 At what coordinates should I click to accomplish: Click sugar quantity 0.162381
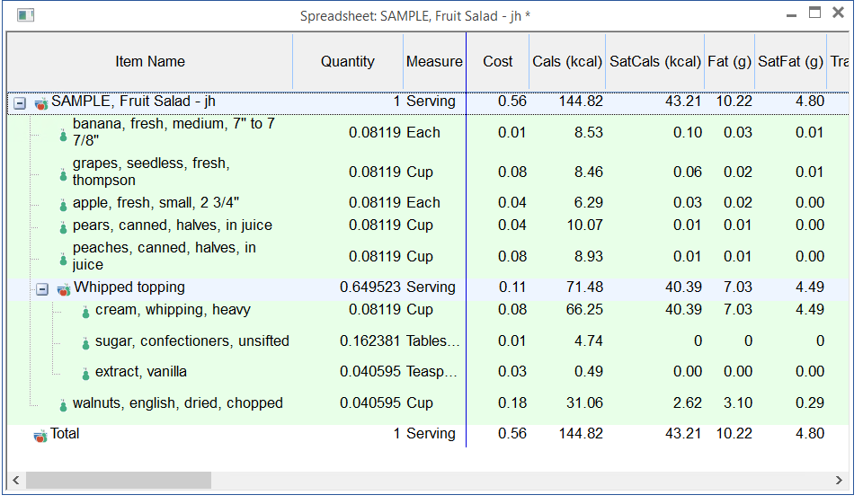click(369, 341)
